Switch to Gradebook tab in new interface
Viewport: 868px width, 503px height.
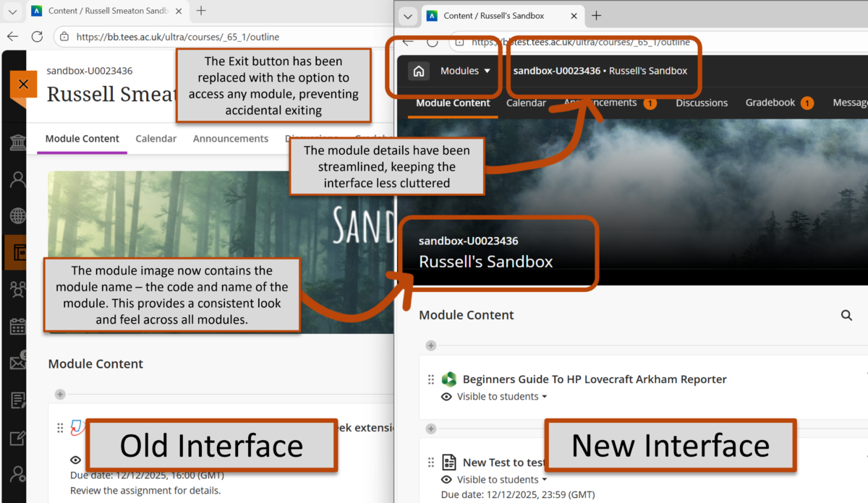point(770,103)
